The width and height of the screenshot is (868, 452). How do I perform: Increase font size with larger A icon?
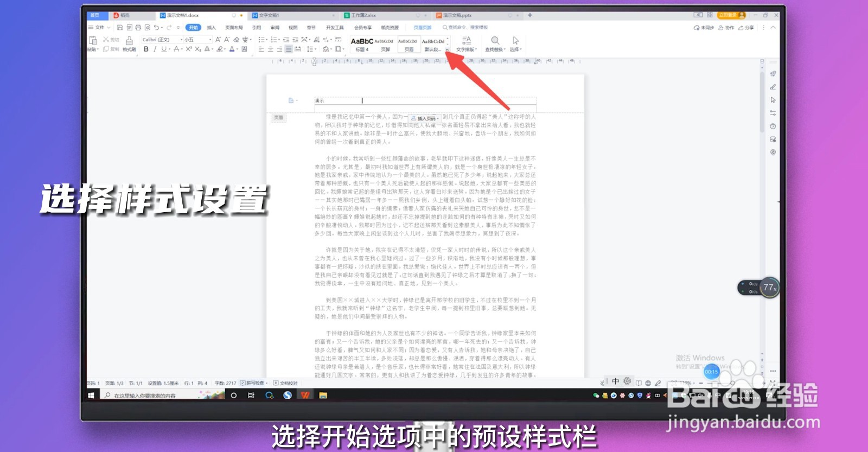(218, 40)
